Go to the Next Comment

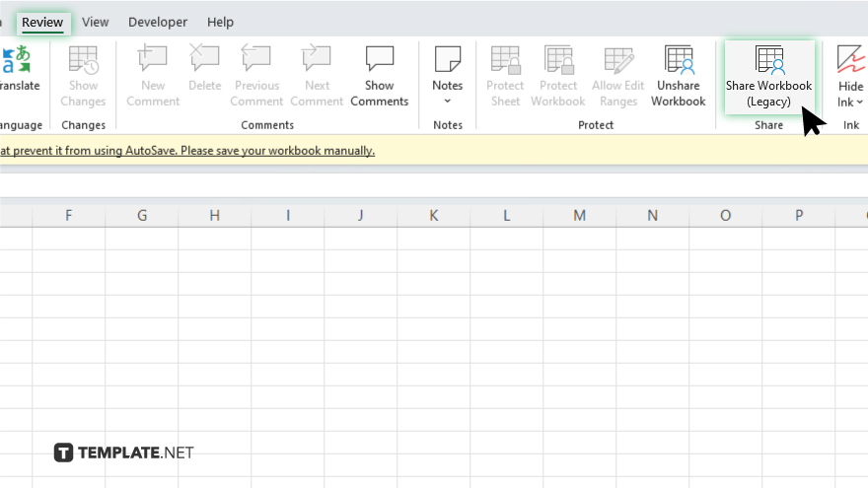[x=317, y=61]
